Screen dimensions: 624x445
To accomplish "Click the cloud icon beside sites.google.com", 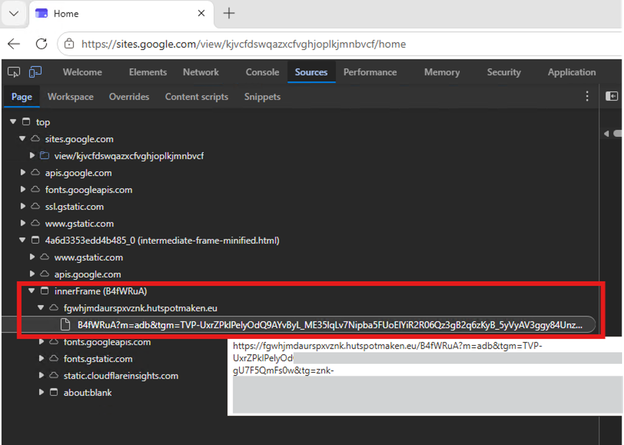I will pyautogui.click(x=35, y=139).
